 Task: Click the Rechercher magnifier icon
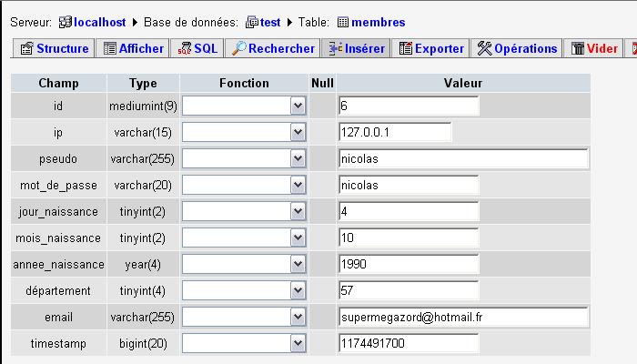pos(239,48)
